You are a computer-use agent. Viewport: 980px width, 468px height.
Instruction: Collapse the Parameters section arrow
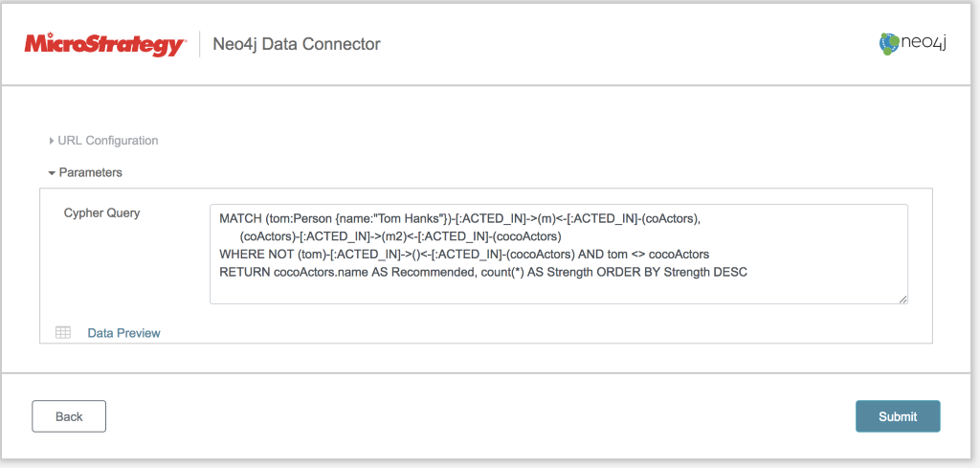pos(52,173)
